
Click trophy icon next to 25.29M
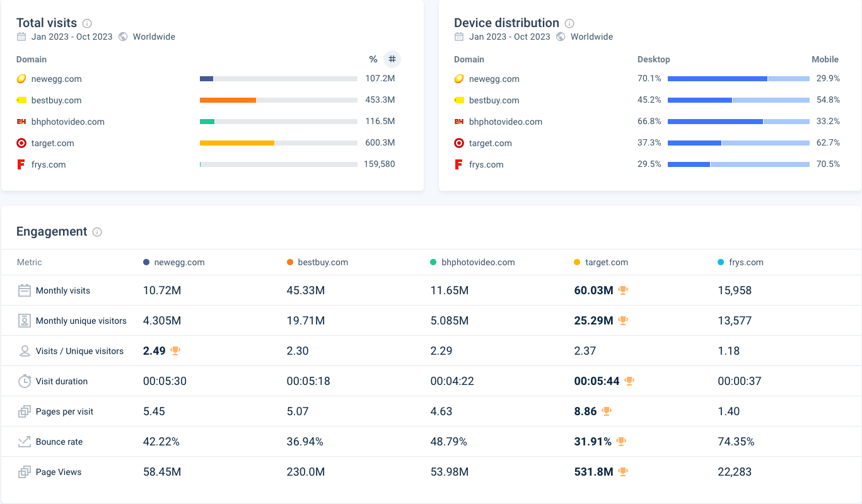pyautogui.click(x=623, y=321)
